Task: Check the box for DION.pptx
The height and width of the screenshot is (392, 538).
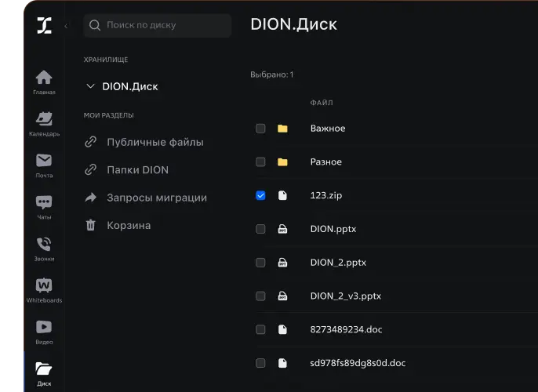Action: [260, 229]
